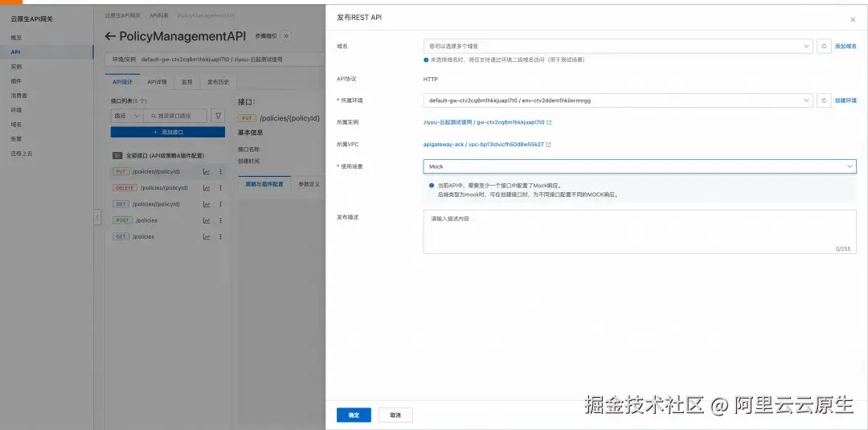Open the ziyou-云起测试使用 instance link

point(483,122)
